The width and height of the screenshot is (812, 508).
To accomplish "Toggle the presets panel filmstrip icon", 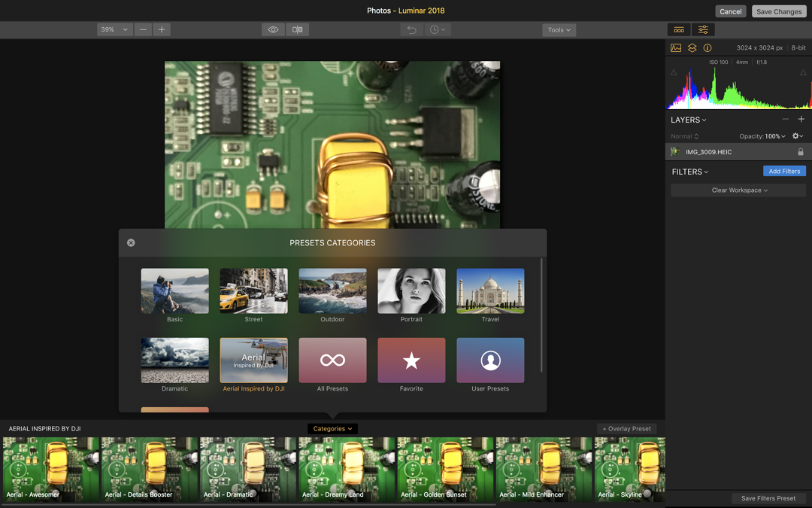I will point(679,29).
